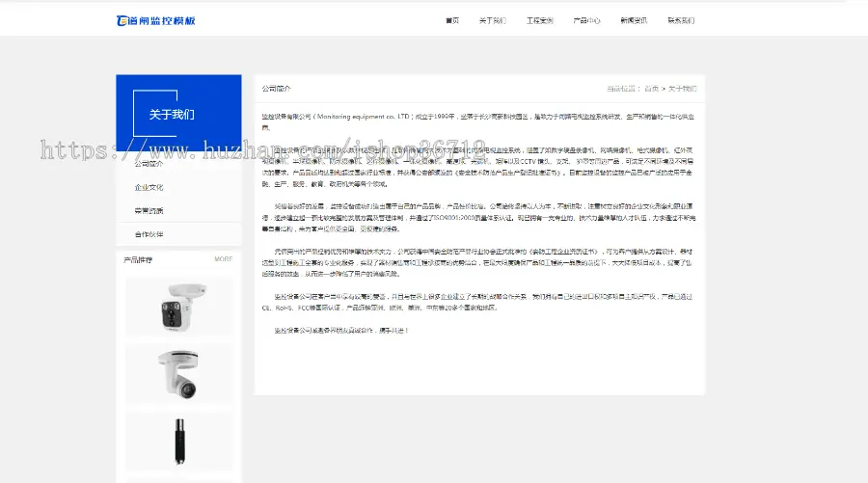This screenshot has width=868, height=483.
Task: Click the blue 关于我们 sidebar banner title
Action: (172, 115)
